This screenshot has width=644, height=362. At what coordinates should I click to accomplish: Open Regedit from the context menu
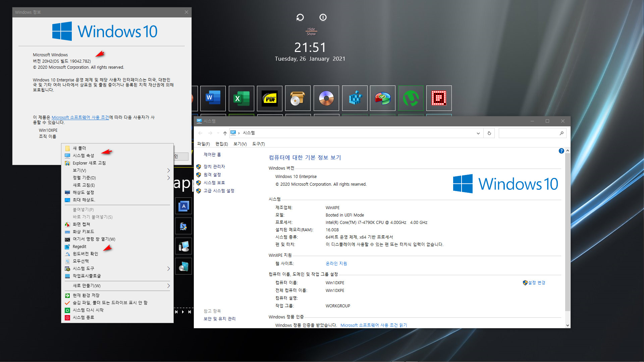tap(117, 246)
